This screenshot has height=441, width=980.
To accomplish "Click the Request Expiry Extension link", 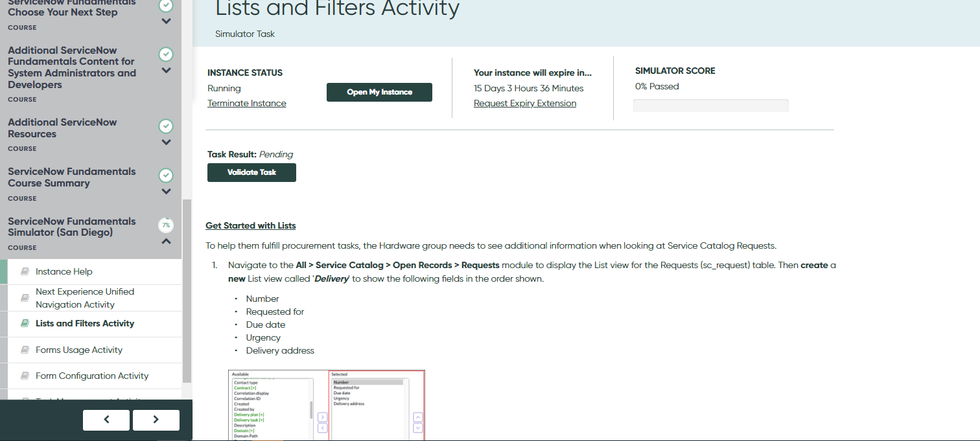I will click(x=525, y=103).
